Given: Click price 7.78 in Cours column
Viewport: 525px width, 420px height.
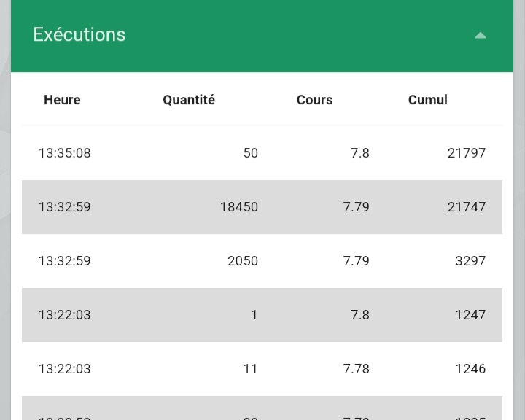Looking at the screenshot, I should tap(357, 369).
